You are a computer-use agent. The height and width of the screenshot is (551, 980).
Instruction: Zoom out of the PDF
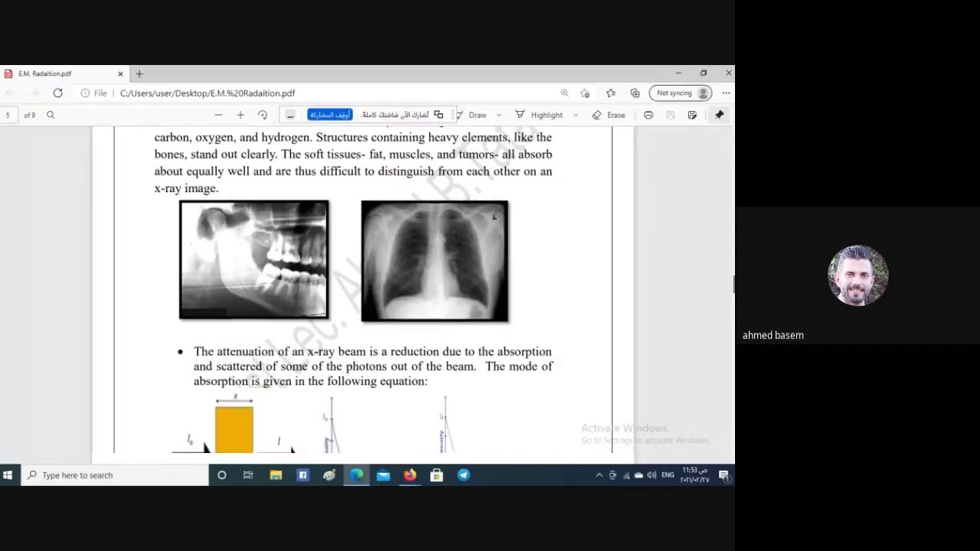click(x=218, y=115)
